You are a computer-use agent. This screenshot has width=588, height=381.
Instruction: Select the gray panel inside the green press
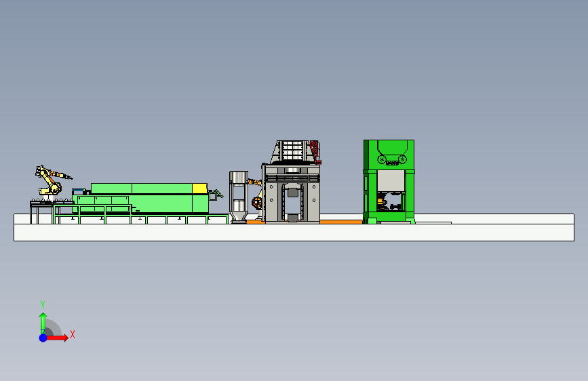[391, 181]
